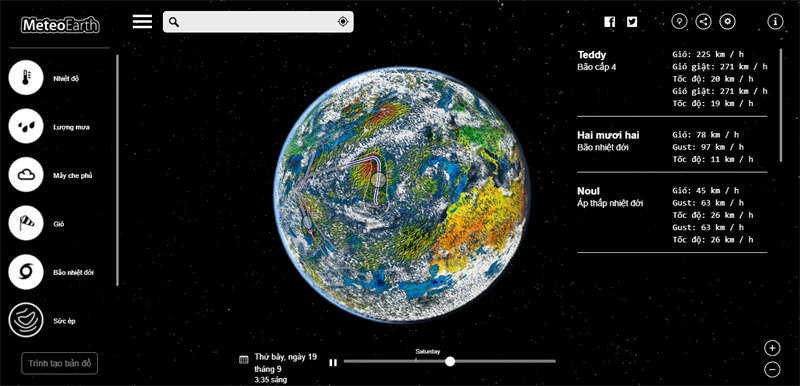Open settings gear icon

(728, 21)
